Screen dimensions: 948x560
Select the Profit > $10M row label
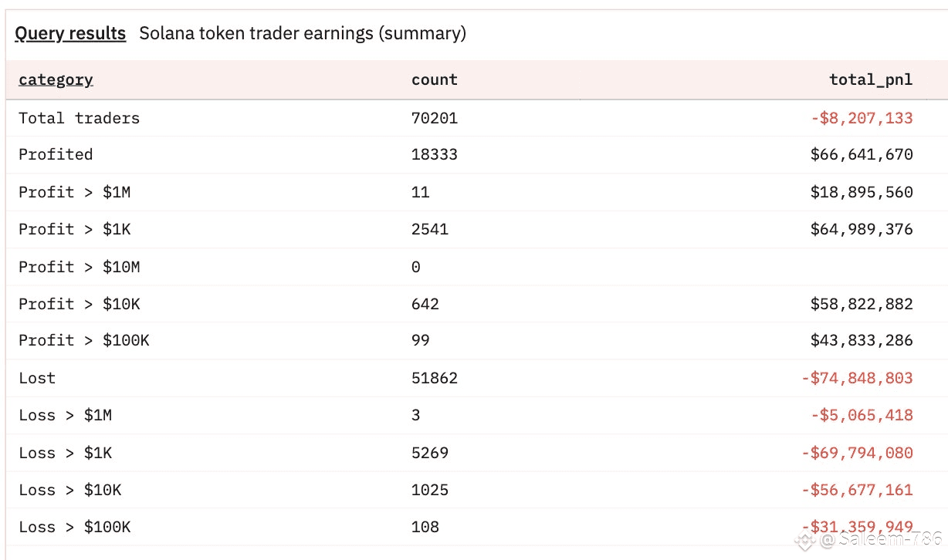coord(79,267)
